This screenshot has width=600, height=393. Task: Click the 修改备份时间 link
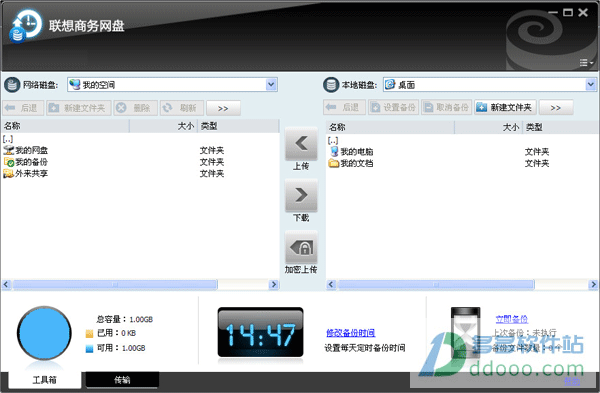tap(351, 333)
